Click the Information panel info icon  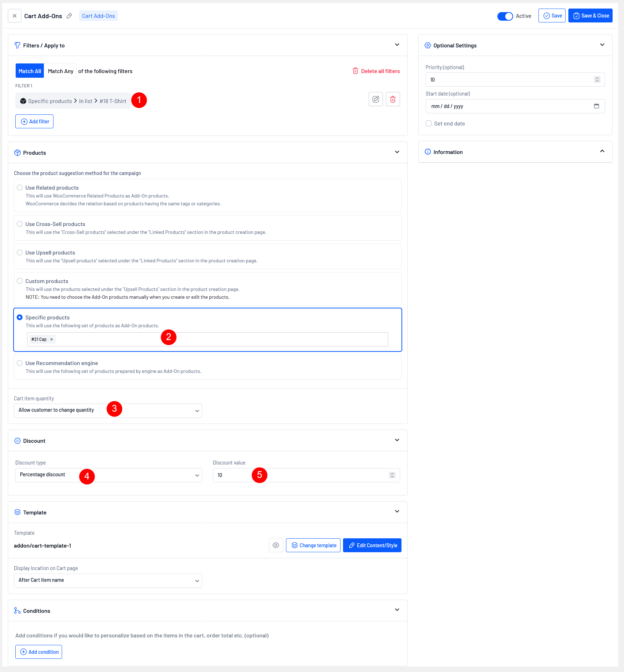428,152
